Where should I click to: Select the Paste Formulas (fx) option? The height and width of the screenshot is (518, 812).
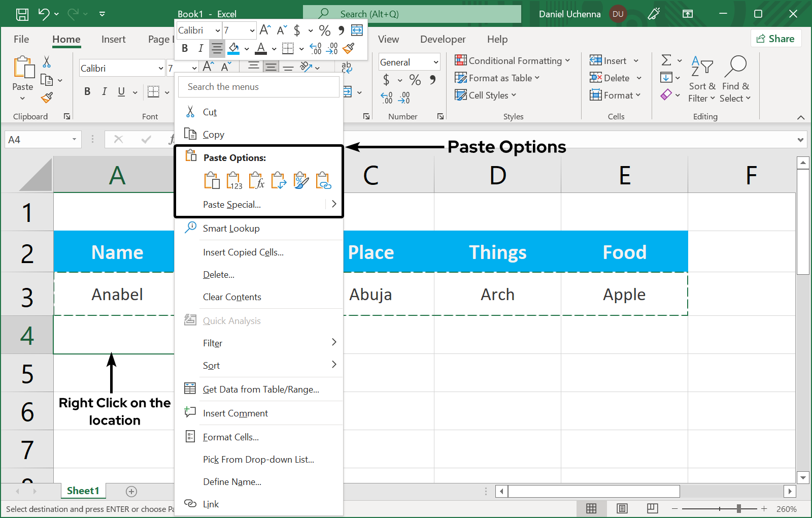256,181
